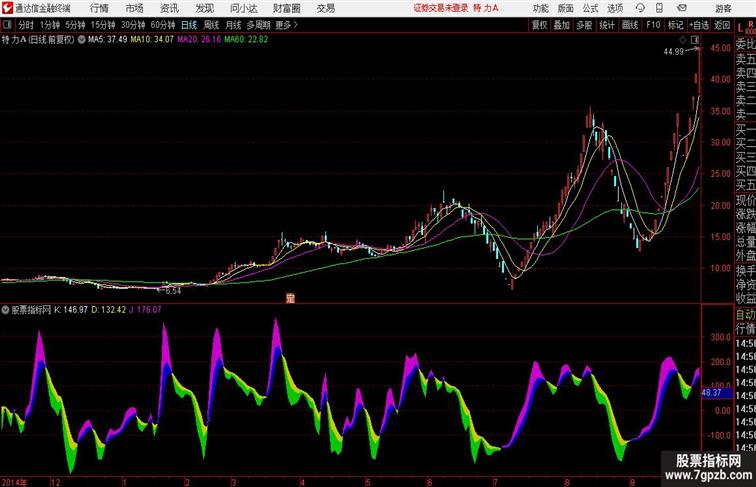Click 证券交易未登录 status link
The height and width of the screenshot is (487, 756).
point(441,8)
